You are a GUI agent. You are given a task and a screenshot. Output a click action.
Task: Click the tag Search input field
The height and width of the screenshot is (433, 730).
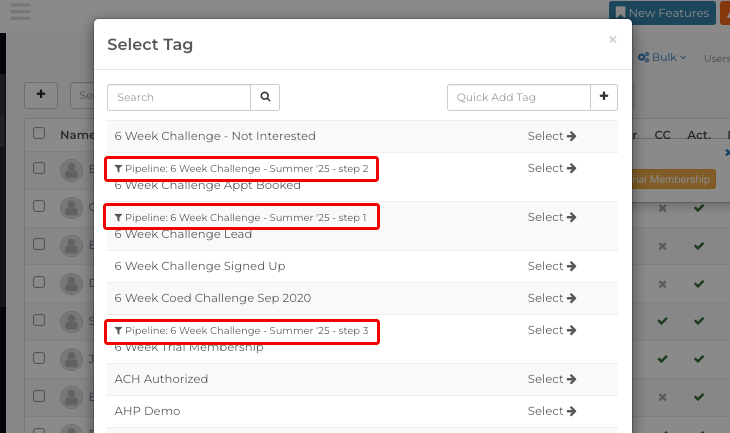(179, 97)
